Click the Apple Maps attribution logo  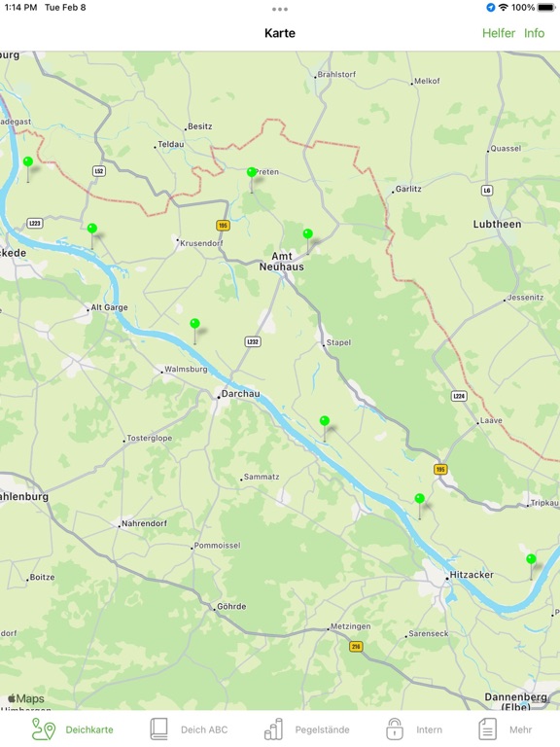tap(25, 699)
